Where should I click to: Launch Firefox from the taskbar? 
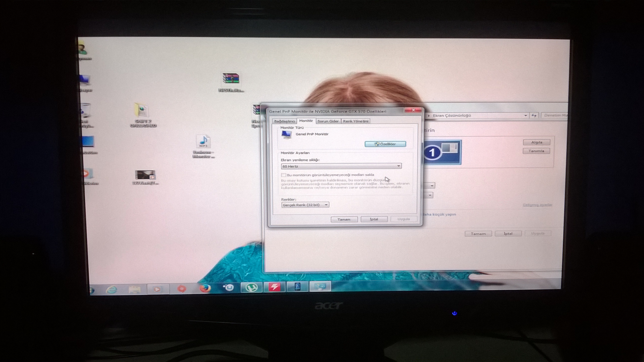point(205,288)
